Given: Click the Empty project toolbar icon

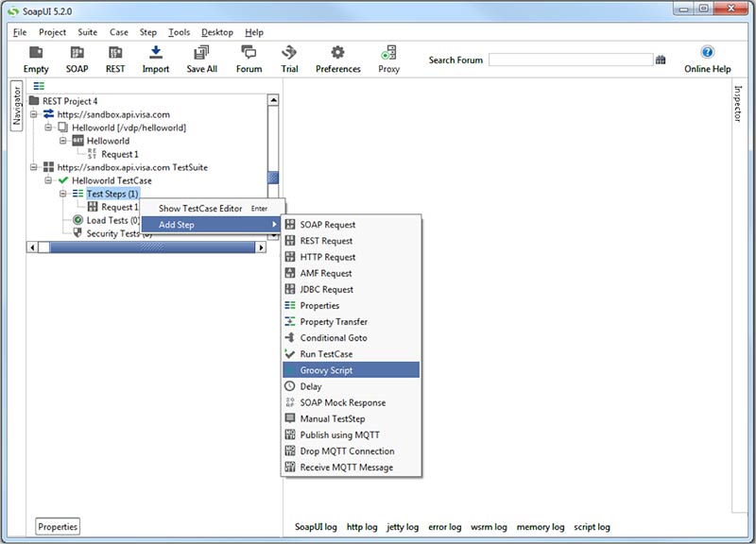Looking at the screenshot, I should click(x=36, y=53).
